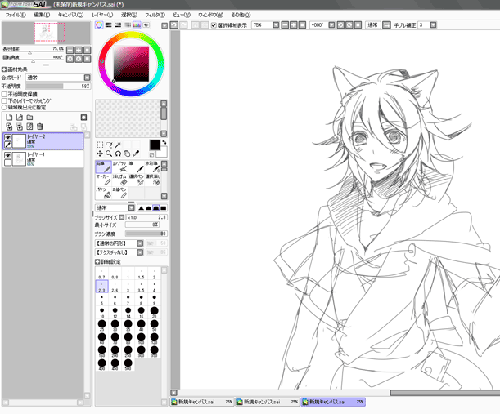500x414 pixels.
Task: Enable clipping with lower layer checkbox
Action: [x=4, y=101]
